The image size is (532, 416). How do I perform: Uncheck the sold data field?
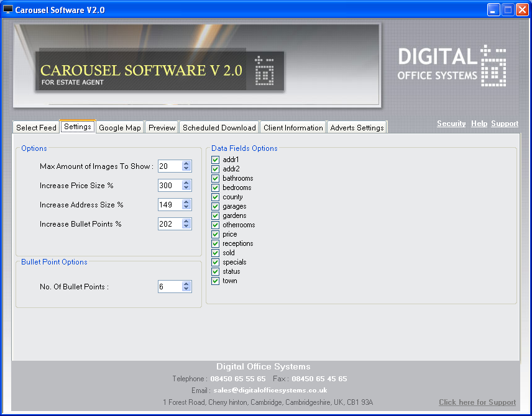coord(215,253)
